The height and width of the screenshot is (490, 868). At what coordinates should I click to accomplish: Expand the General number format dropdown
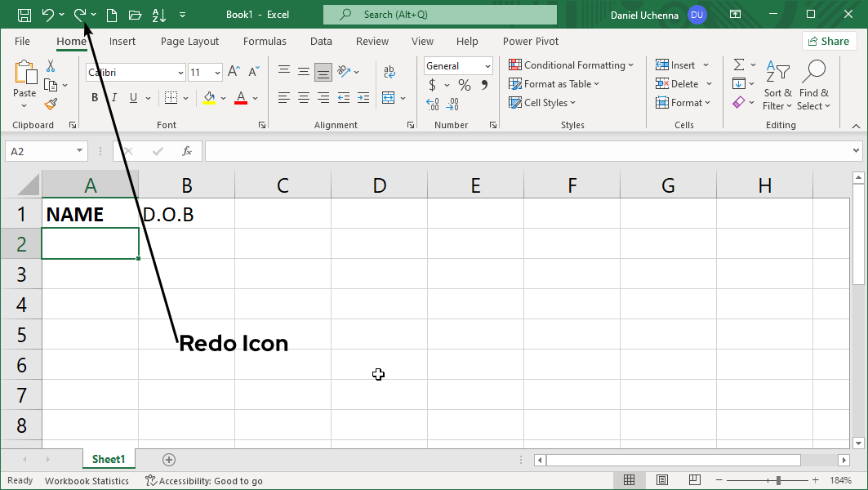coord(487,66)
